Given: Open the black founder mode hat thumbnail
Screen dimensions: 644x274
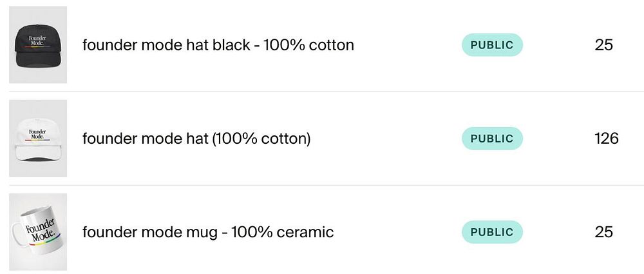Looking at the screenshot, I should [38, 45].
